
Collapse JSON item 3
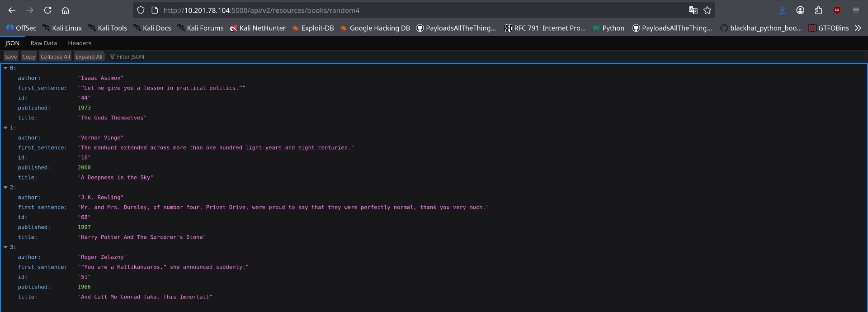[5, 247]
